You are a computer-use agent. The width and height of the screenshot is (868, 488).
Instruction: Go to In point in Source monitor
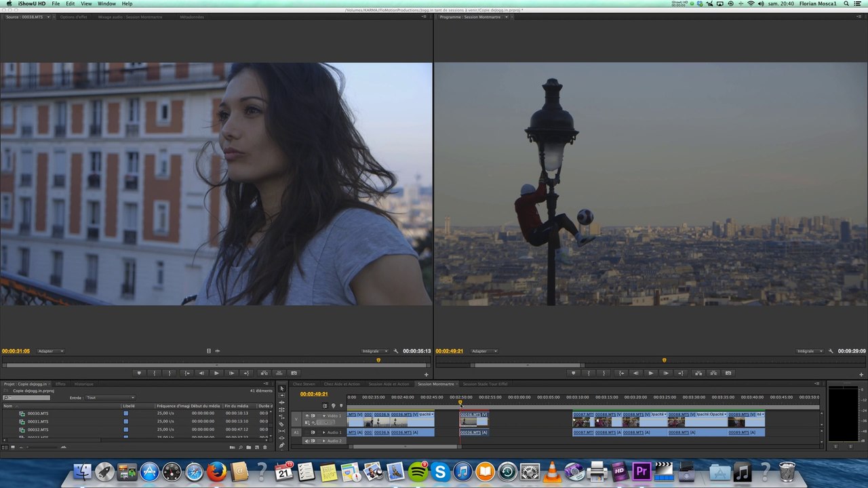point(187,373)
